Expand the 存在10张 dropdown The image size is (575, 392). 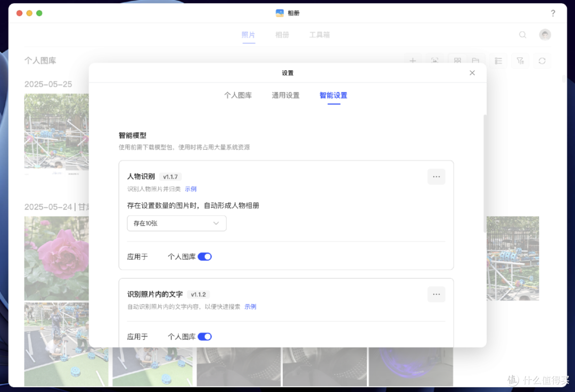click(x=177, y=223)
